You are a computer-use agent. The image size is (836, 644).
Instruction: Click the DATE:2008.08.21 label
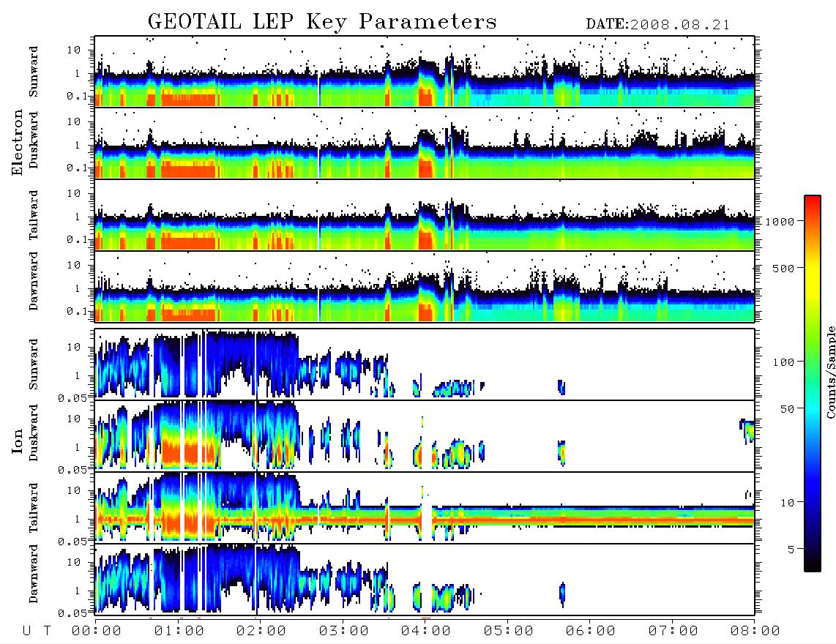coord(658,25)
